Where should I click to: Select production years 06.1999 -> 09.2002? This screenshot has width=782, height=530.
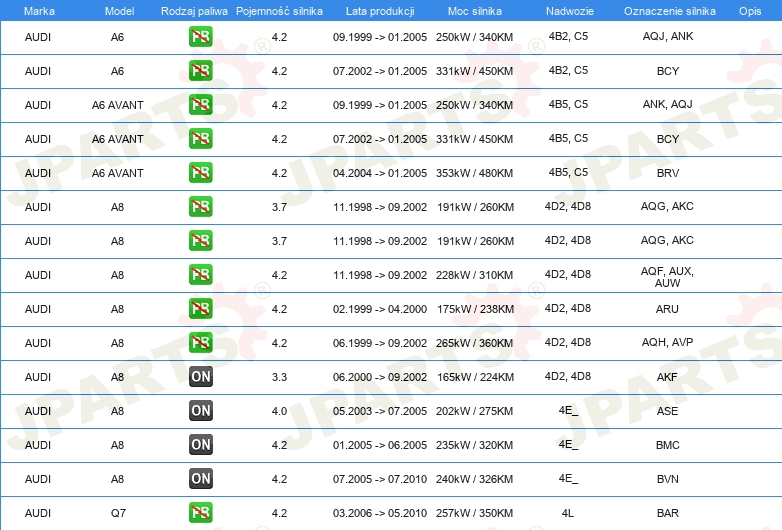[380, 343]
